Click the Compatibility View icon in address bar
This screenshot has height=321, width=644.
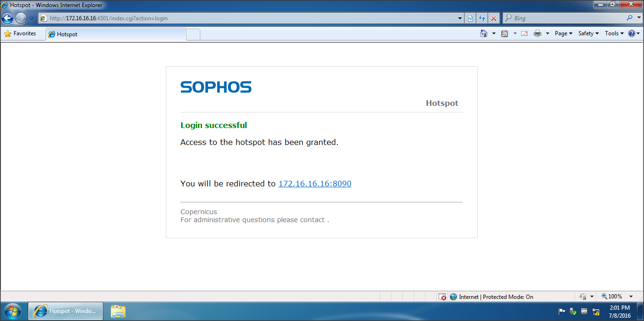[x=470, y=18]
